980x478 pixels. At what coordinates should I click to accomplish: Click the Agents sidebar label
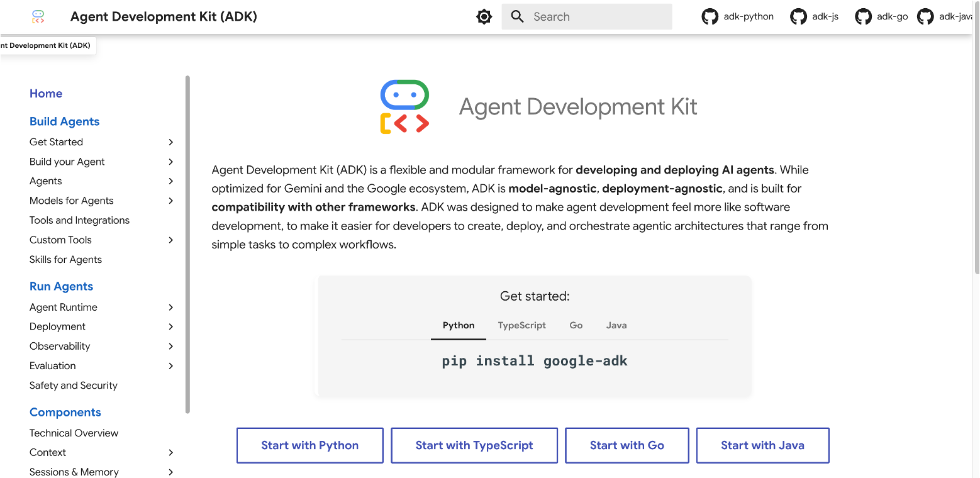46,181
